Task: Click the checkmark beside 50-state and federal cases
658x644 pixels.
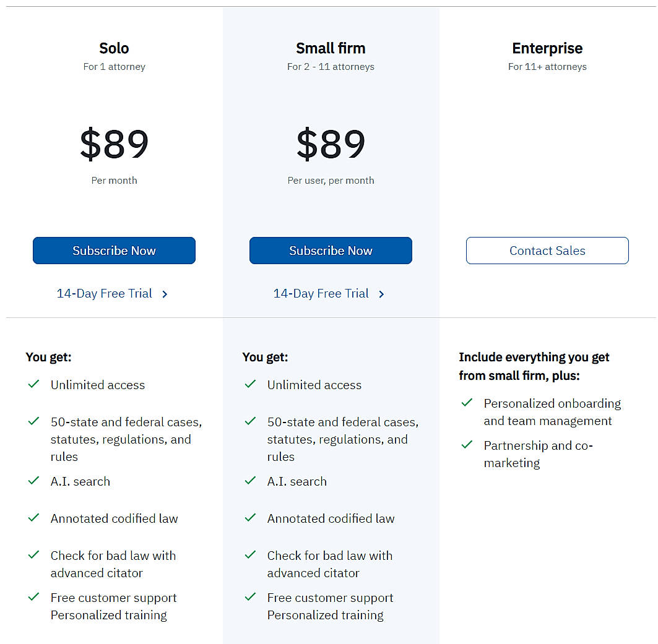Action: (x=34, y=421)
